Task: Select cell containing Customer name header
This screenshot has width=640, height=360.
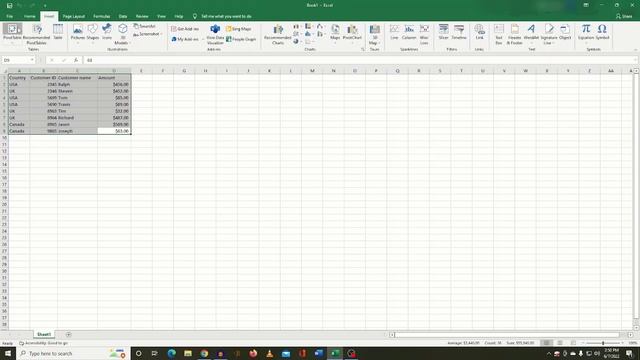Action: coord(77,78)
